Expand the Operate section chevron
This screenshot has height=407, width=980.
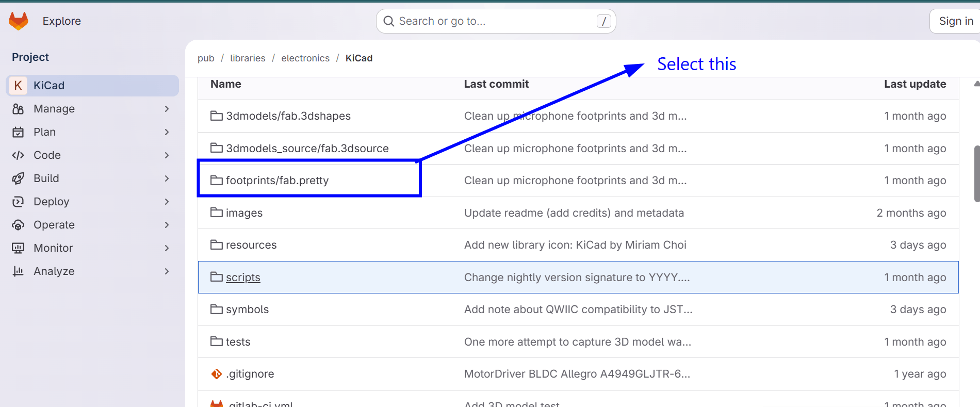coord(167,225)
